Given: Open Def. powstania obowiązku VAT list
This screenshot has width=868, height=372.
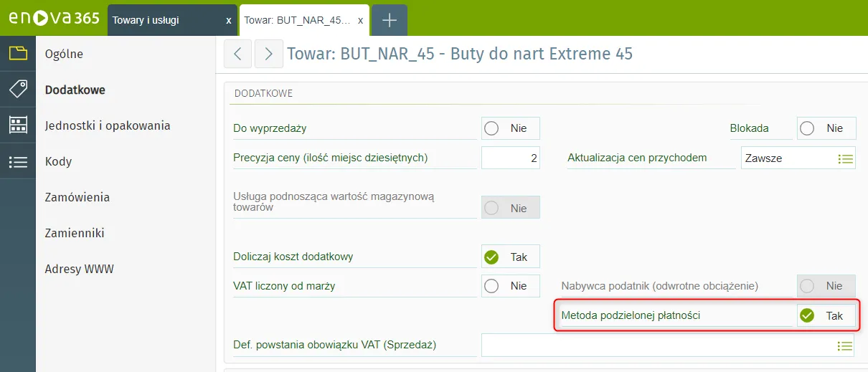Looking at the screenshot, I should (x=845, y=345).
